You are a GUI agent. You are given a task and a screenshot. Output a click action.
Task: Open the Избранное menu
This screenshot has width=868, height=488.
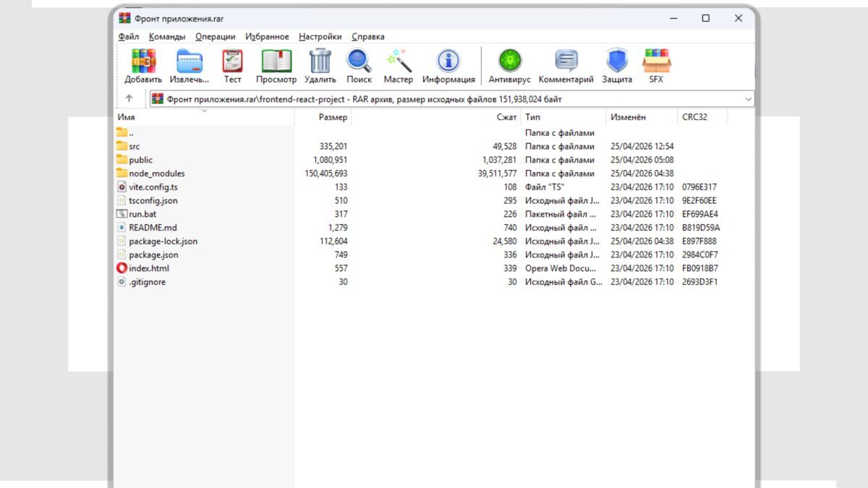tap(267, 37)
